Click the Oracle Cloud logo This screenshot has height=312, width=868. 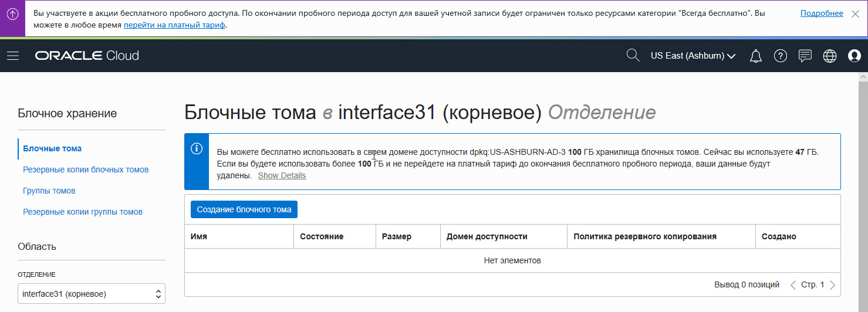pyautogui.click(x=87, y=56)
